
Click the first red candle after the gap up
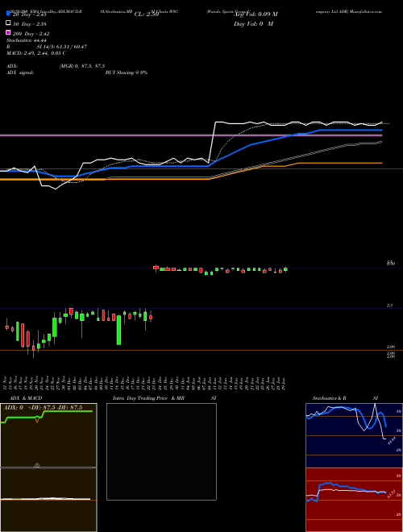[x=156, y=268]
